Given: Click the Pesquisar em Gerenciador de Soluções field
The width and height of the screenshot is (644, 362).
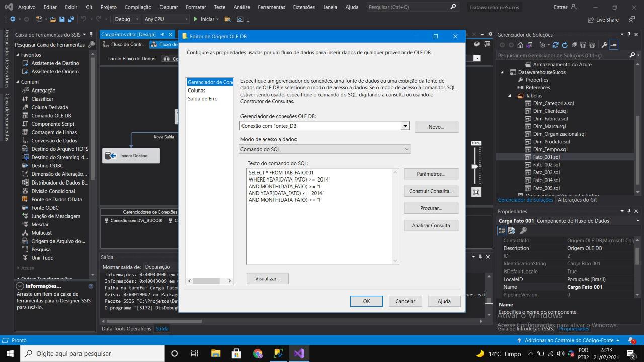Looking at the screenshot, I should click(562, 55).
